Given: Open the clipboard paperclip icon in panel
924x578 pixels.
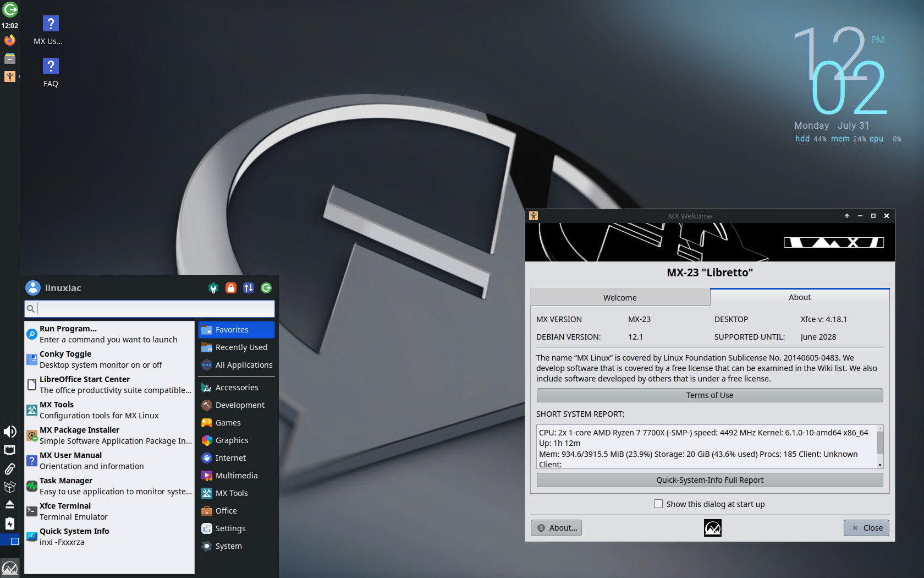Looking at the screenshot, I should pyautogui.click(x=10, y=468).
